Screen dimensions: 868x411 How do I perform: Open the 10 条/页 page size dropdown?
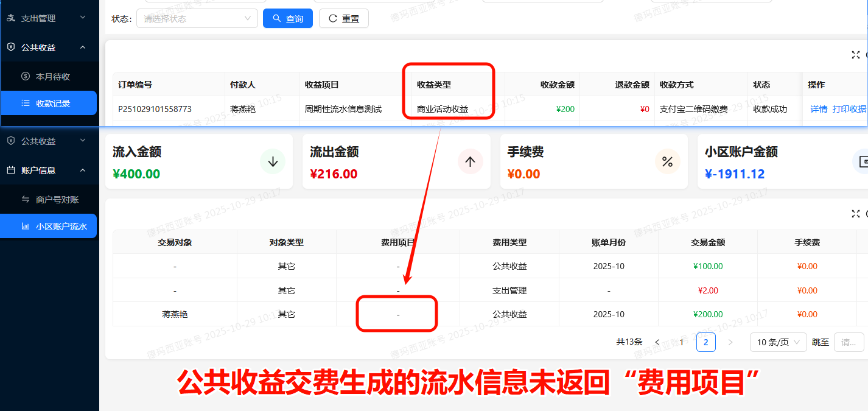[779, 342]
